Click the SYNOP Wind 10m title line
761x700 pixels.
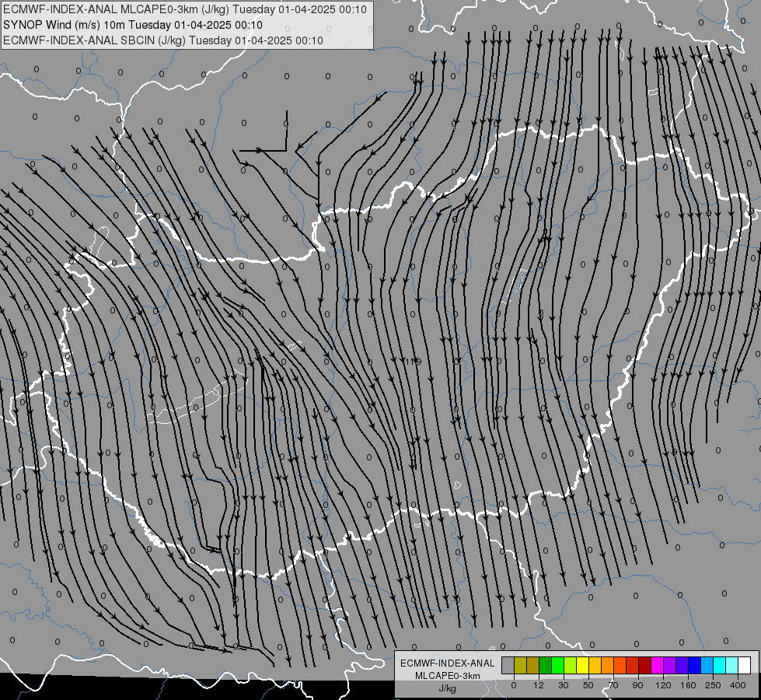point(133,25)
